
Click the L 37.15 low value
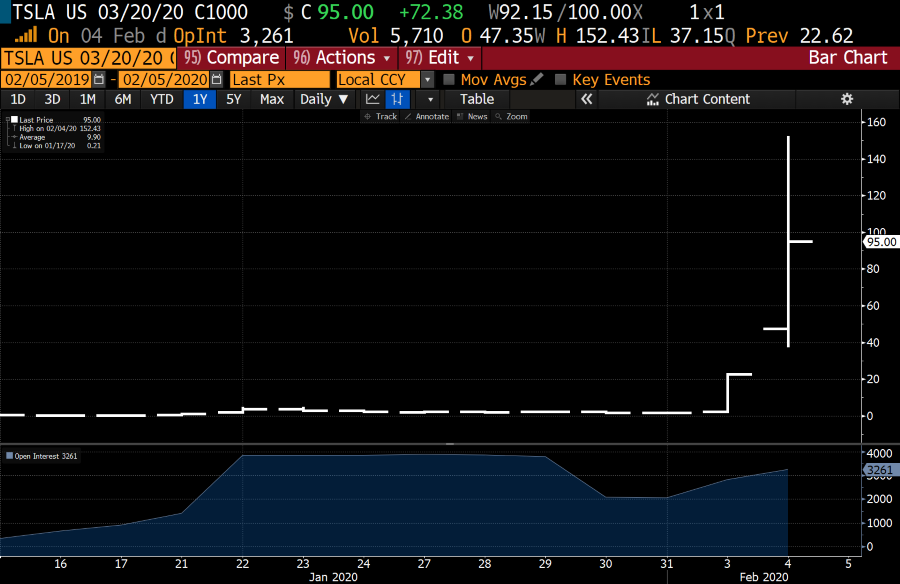(694, 36)
